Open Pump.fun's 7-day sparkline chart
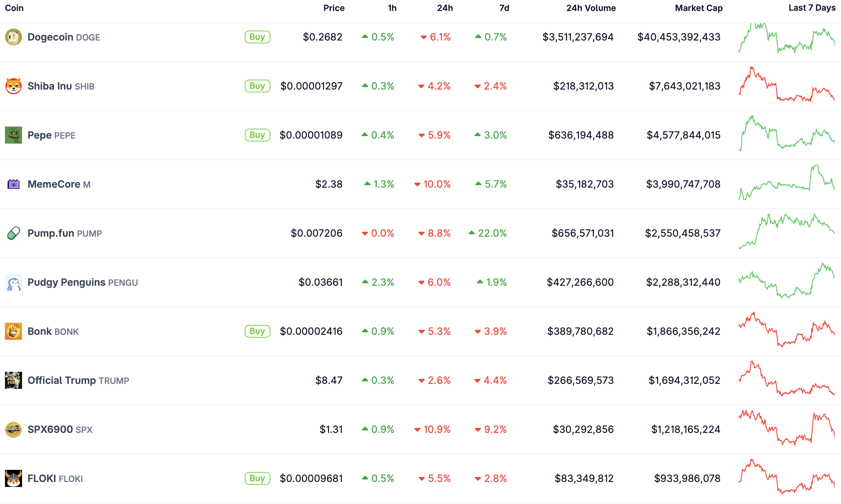 pos(786,232)
